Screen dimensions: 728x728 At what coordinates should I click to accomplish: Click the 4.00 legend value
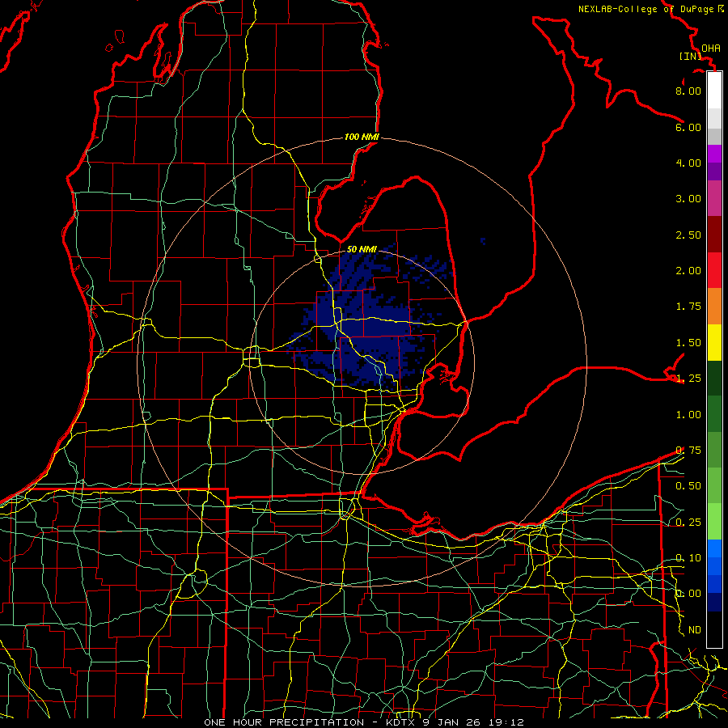(688, 163)
